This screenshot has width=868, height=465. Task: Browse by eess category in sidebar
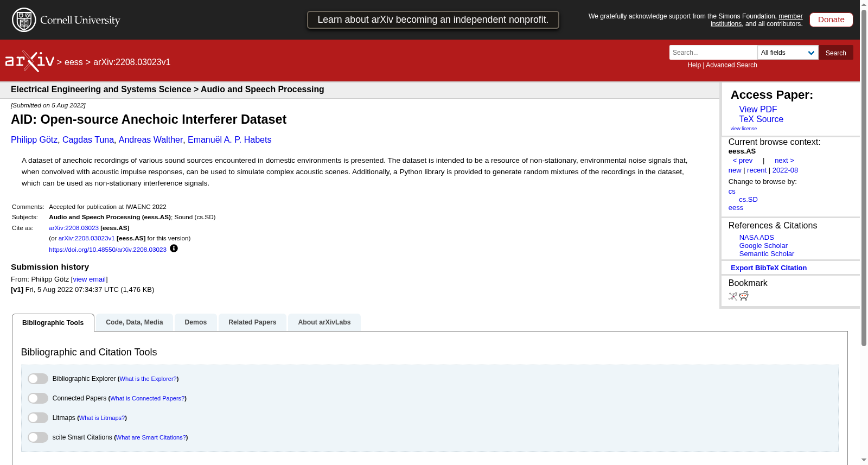coord(736,208)
